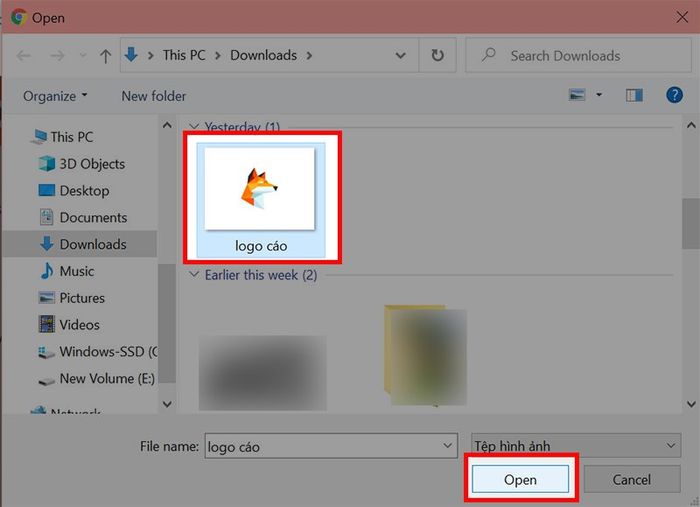700x507 pixels.
Task: Click the Documents page icon
Action: point(46,217)
